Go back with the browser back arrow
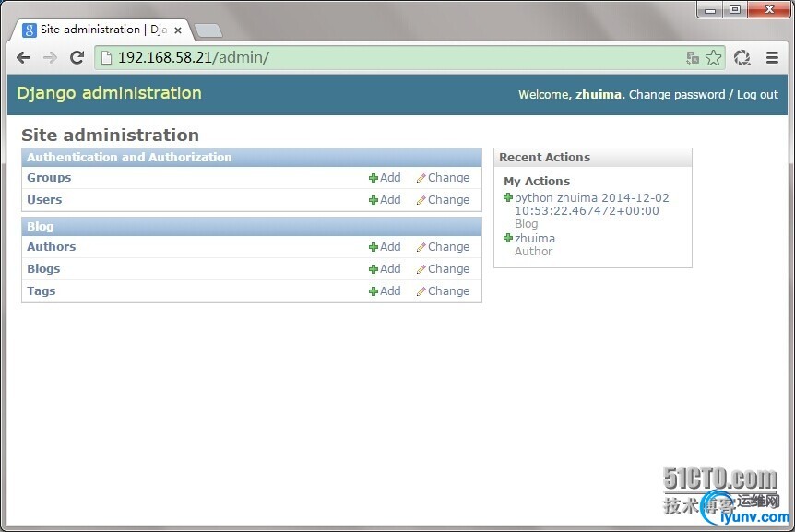This screenshot has height=532, width=795. 23,58
